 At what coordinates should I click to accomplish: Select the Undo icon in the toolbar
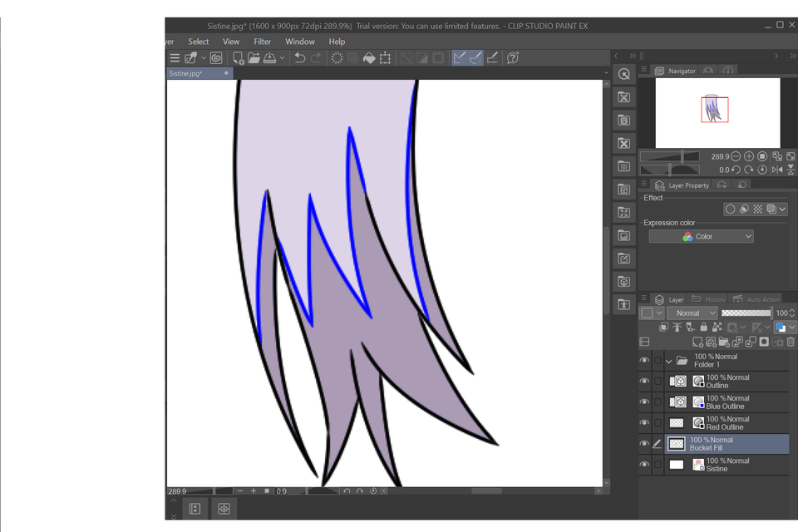point(299,57)
